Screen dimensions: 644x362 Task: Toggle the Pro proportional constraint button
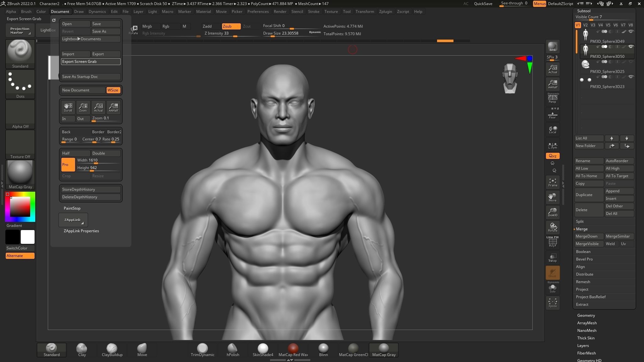coord(68,165)
